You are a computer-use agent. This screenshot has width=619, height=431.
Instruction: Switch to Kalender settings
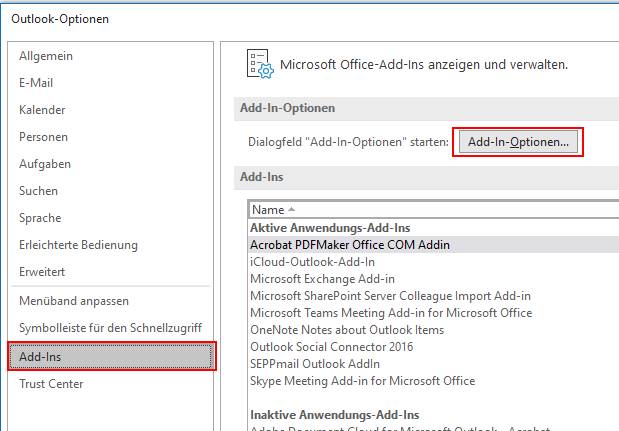42,110
